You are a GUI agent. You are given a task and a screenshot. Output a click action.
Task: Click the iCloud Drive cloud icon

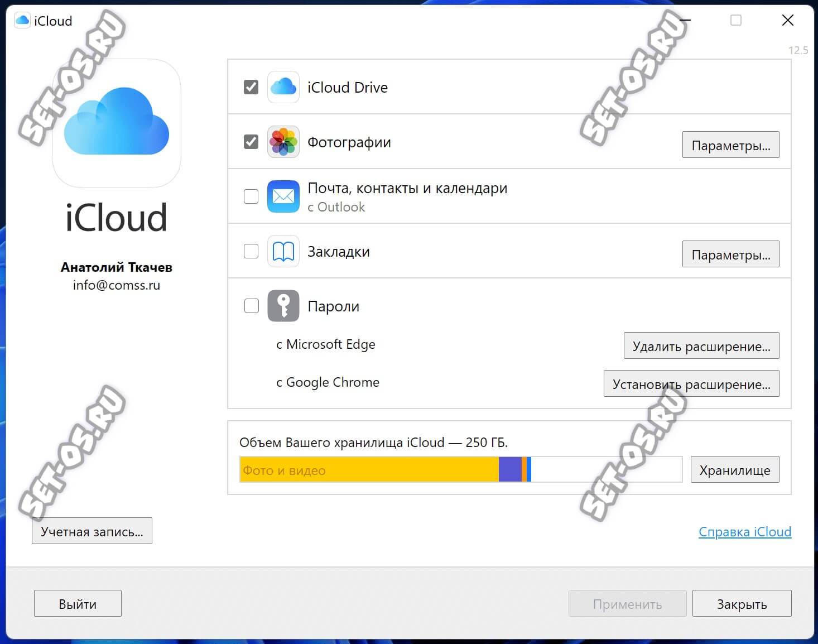coord(283,87)
